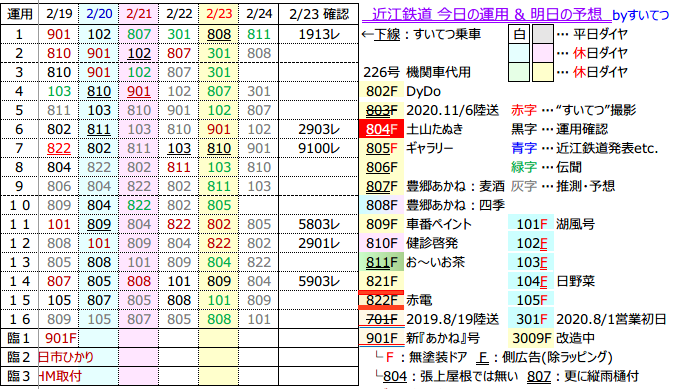Click the white 白 legend swatch
The width and height of the screenshot is (676, 389).
[x=519, y=34]
